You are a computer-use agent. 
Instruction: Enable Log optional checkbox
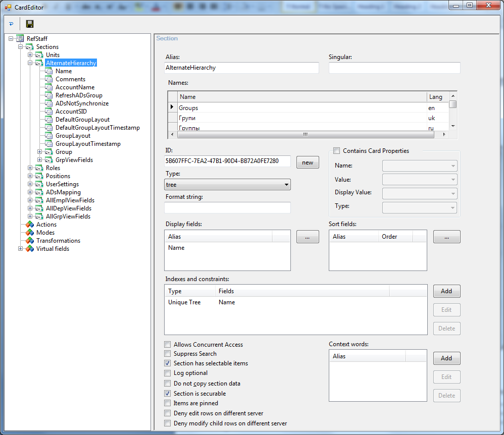click(x=168, y=373)
